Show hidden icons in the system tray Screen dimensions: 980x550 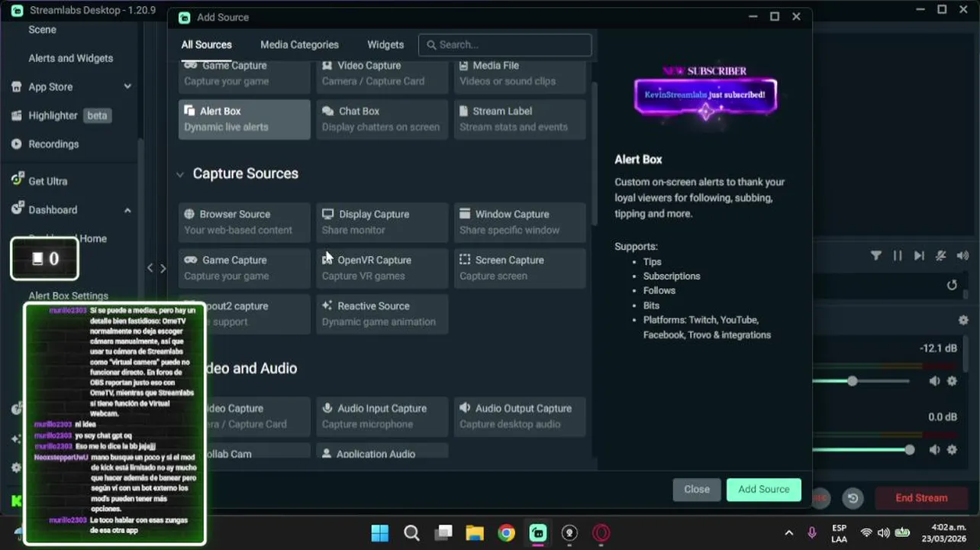tap(788, 532)
